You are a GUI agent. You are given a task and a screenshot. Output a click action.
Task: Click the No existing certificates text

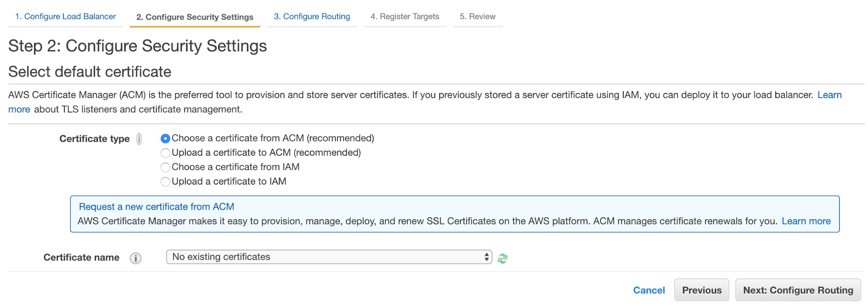[221, 257]
